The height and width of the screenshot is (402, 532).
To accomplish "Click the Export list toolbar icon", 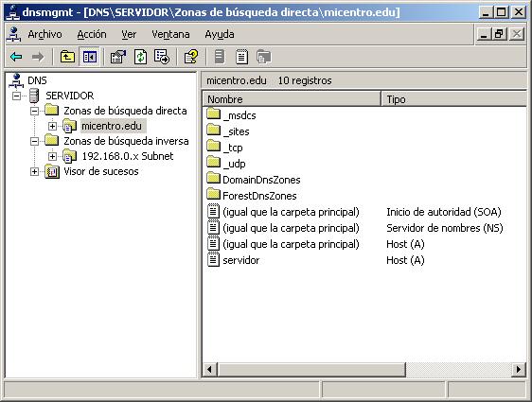I will tap(162, 57).
